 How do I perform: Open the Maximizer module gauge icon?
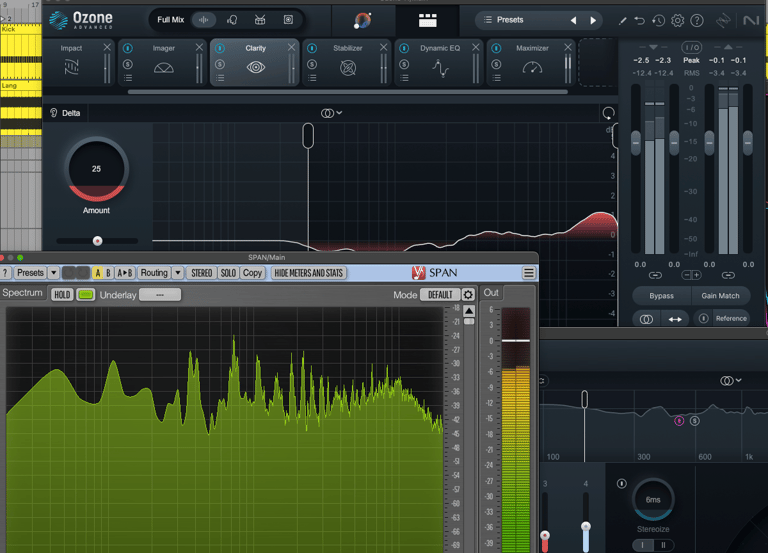532,68
